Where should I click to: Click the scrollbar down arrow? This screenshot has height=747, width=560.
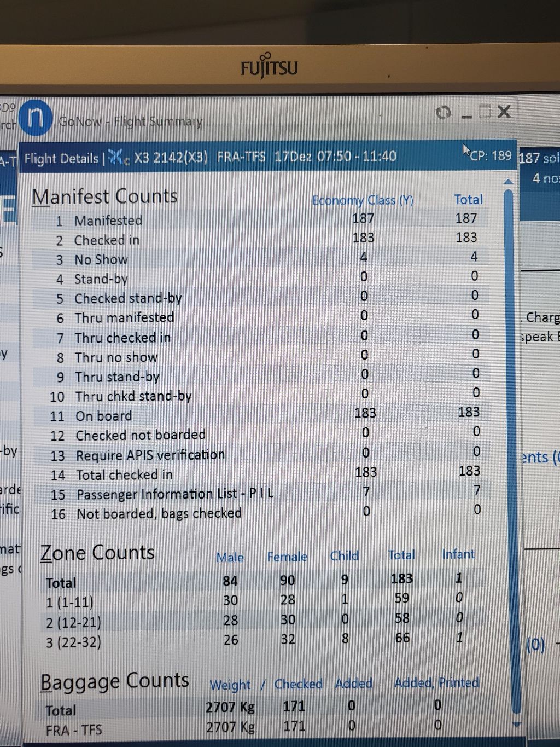click(x=515, y=724)
